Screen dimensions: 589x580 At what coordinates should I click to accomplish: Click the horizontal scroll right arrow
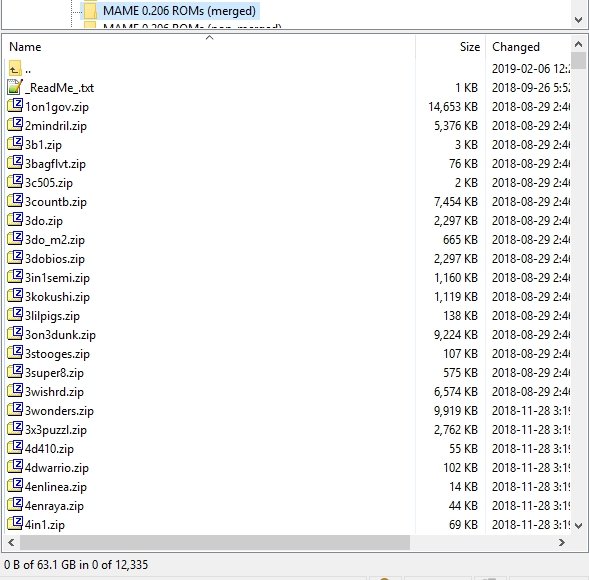tap(562, 542)
